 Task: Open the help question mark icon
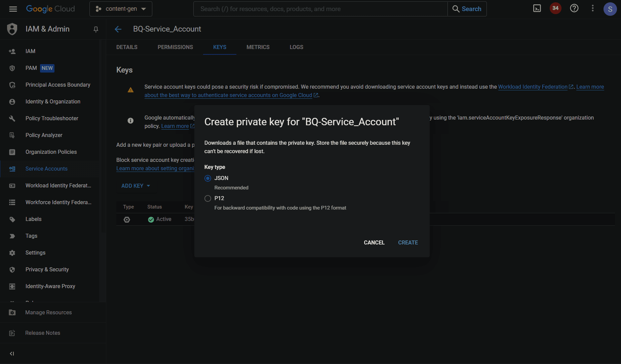[x=574, y=8]
